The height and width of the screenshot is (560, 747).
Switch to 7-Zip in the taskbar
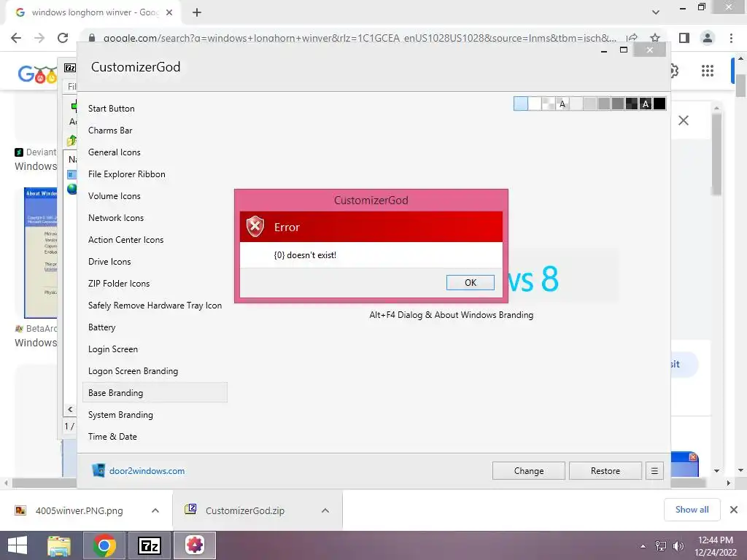[x=149, y=545]
